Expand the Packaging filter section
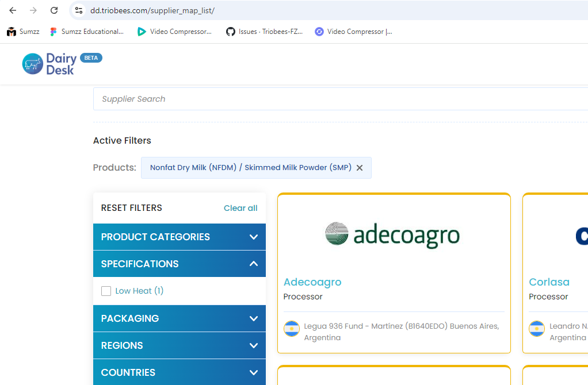588x385 pixels. (x=179, y=318)
